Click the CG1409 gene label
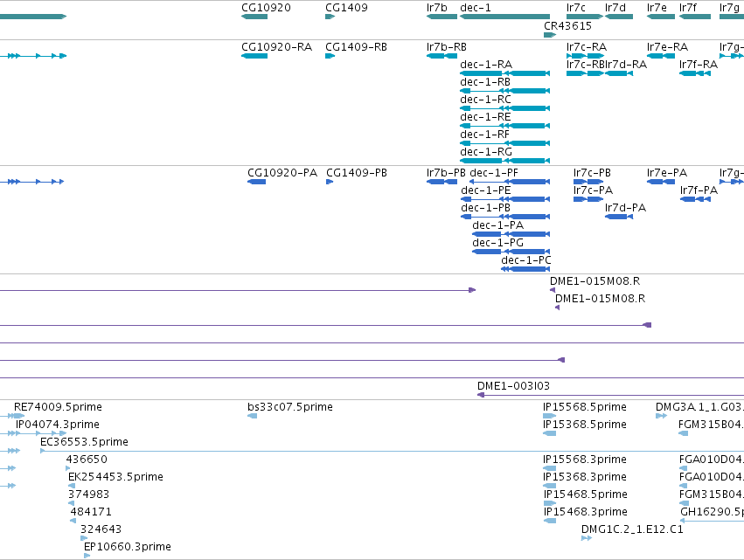 click(x=346, y=8)
